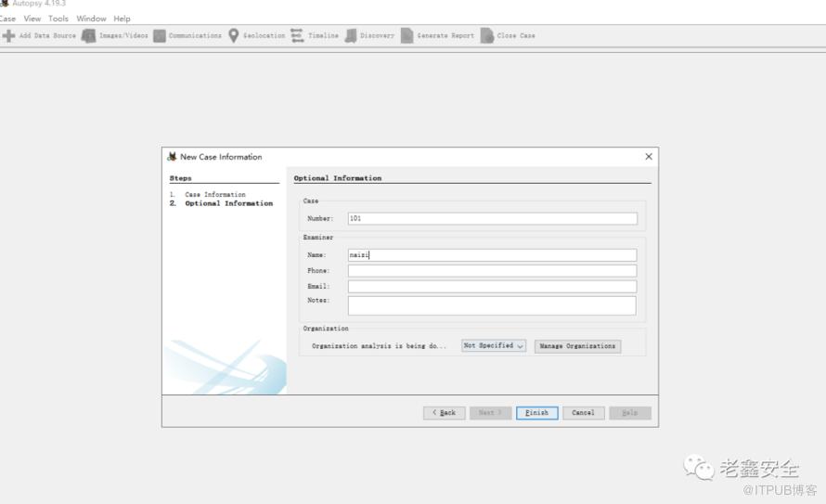The image size is (826, 504).
Task: Open the Communications tool icon
Action: tap(160, 36)
